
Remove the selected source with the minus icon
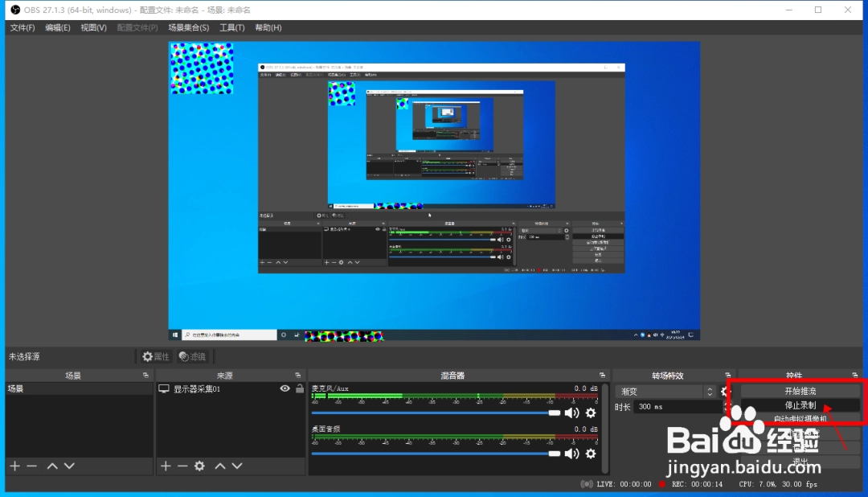tap(182, 466)
